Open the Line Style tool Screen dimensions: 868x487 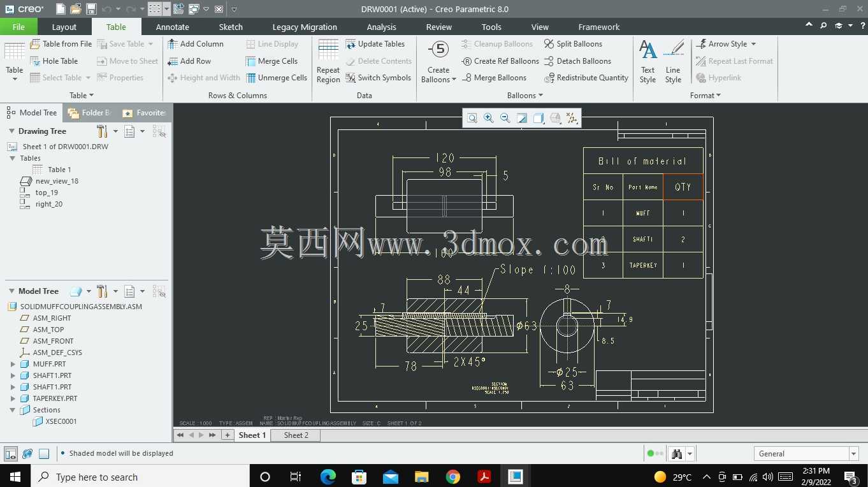(x=673, y=62)
